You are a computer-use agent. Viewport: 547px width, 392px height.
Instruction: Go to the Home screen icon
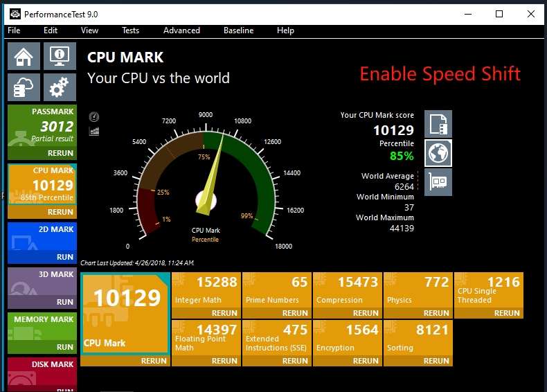click(24, 56)
